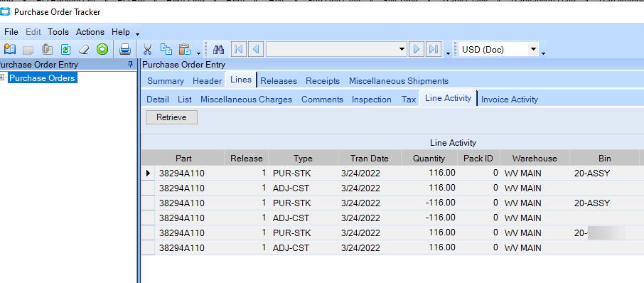Click the Copy icon in toolbar
This screenshot has height=283, width=644.
pos(166,49)
